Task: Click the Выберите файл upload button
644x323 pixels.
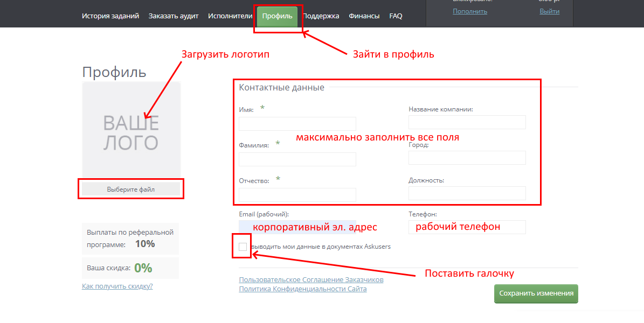Action: [x=131, y=189]
